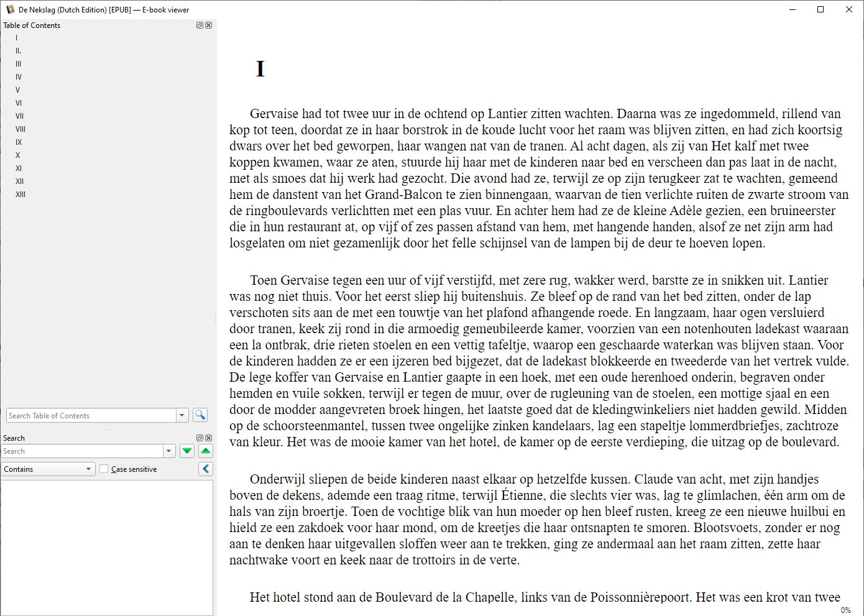Image resolution: width=864 pixels, height=616 pixels.
Task: Go to previous search match green arrow
Action: tap(206, 451)
